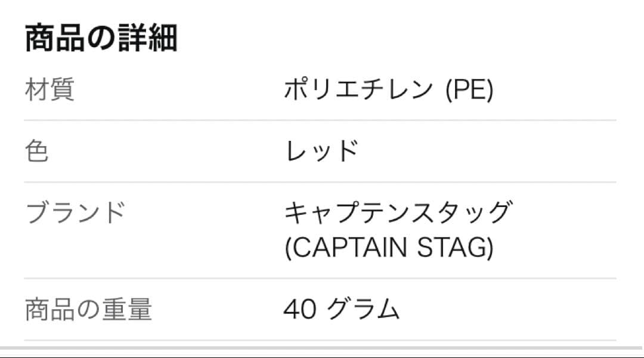Image resolution: width=644 pixels, height=358 pixels.
Task: Click the divider line below 材質 row
Action: 320,120
